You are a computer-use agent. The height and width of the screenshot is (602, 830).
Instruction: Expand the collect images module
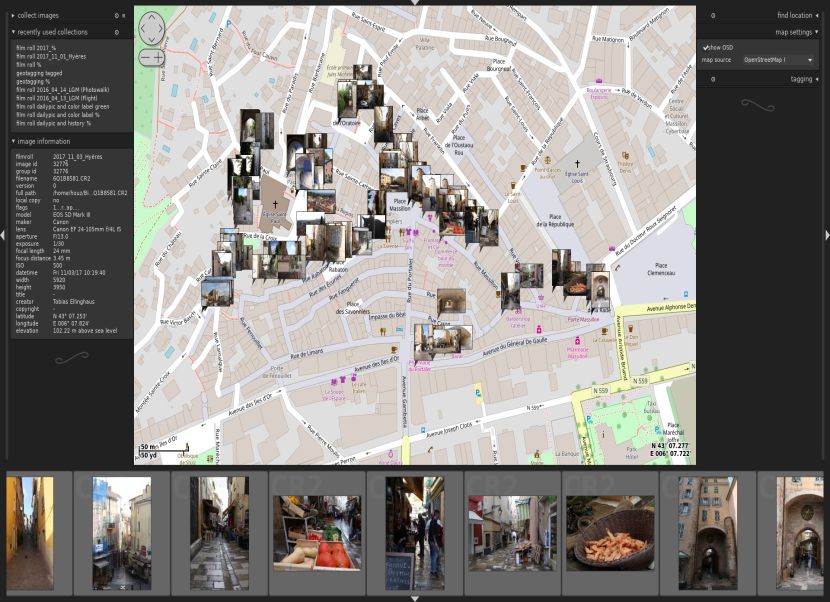point(13,16)
